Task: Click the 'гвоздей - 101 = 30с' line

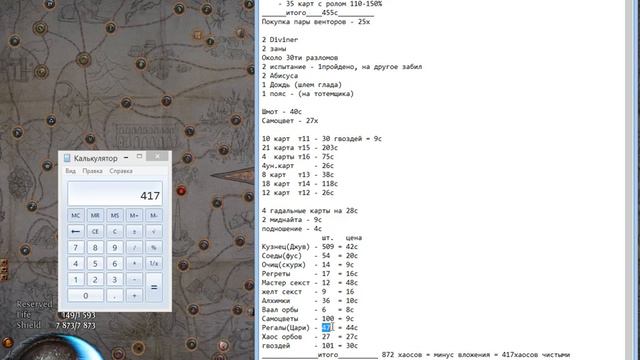Action: (x=310, y=345)
